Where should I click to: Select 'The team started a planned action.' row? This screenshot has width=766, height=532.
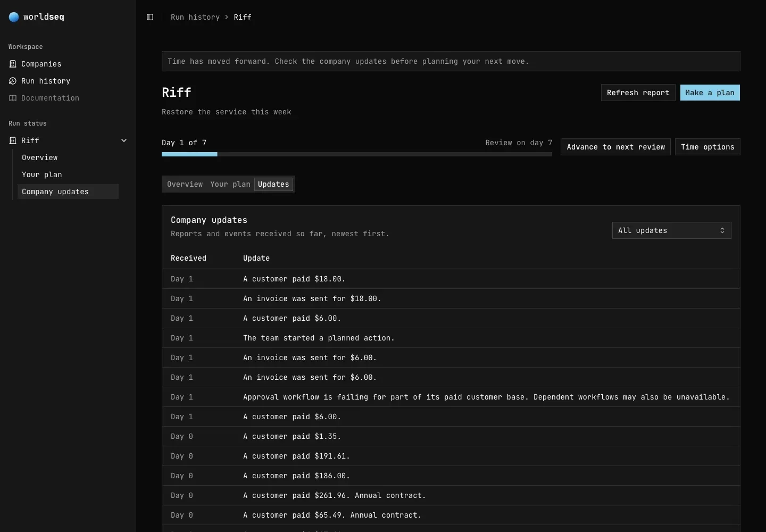(451, 338)
